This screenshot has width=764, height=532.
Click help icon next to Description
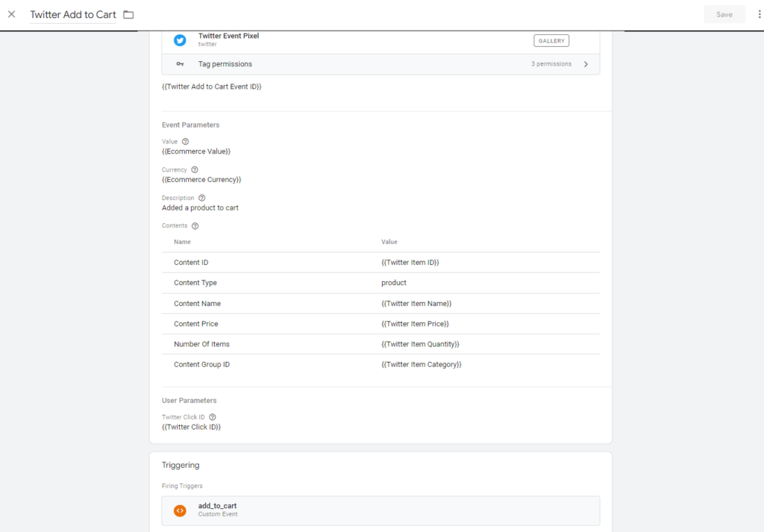click(201, 198)
